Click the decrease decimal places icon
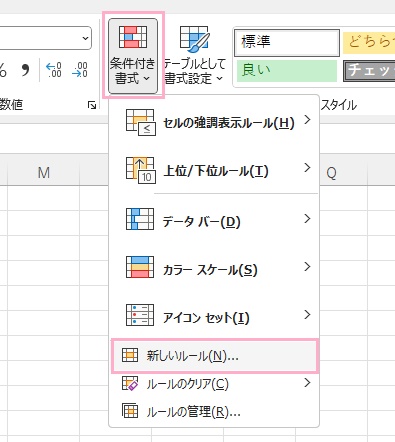This screenshot has width=395, height=442. 80,70
